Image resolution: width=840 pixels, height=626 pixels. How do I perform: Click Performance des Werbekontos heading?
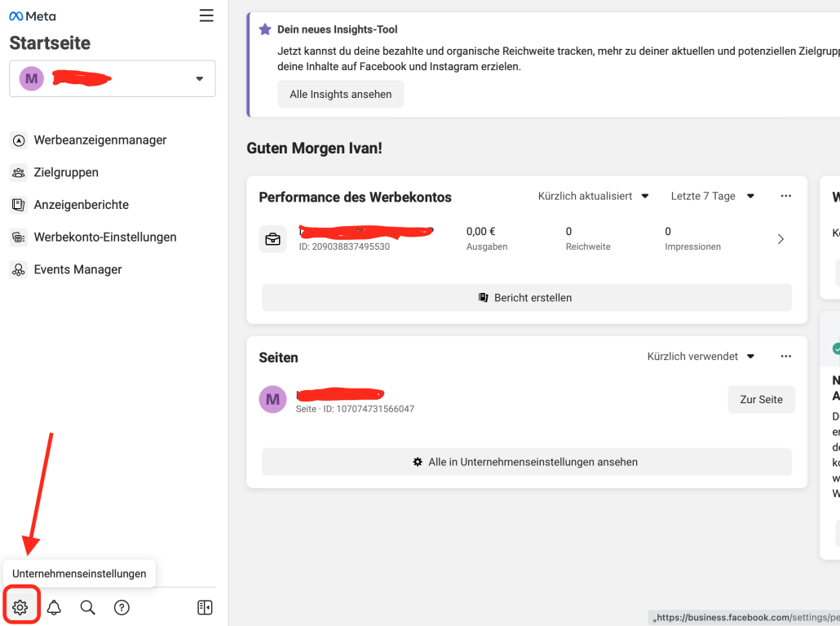point(356,198)
